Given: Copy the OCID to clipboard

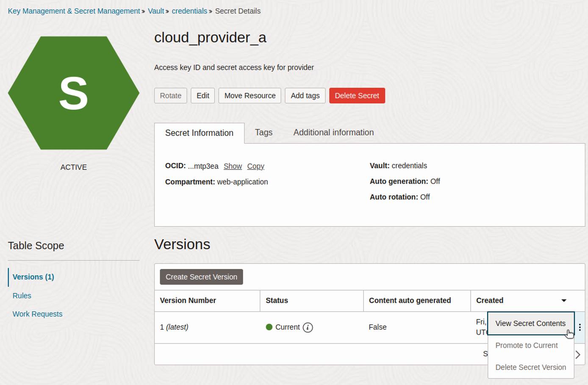Looking at the screenshot, I should [x=255, y=166].
